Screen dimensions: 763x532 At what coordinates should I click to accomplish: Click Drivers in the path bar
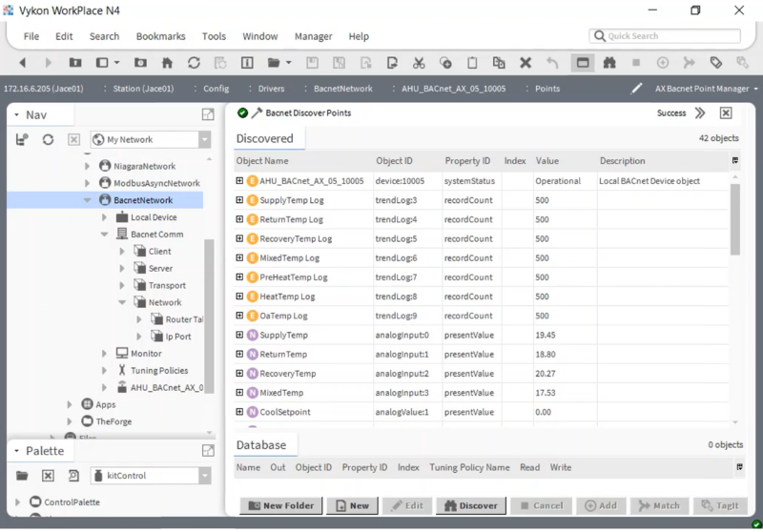coord(271,89)
